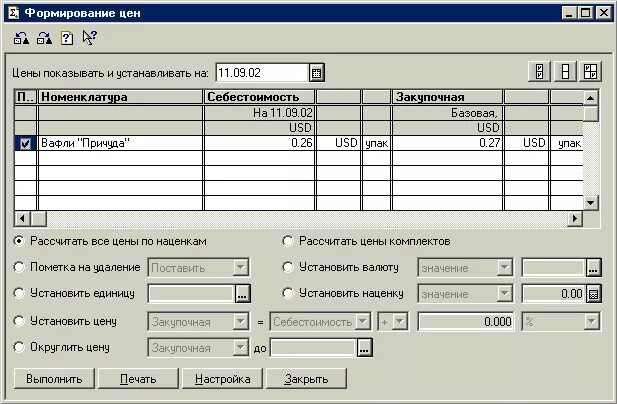The image size is (617, 404).
Task: Open the "Себестоимость" base price dropdown
Action: click(362, 322)
